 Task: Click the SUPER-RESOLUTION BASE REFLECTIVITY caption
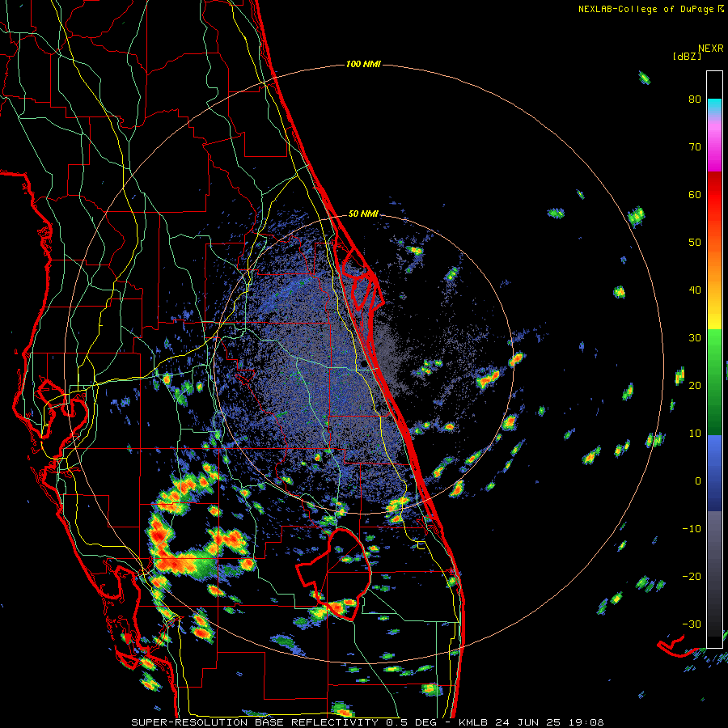[x=255, y=722]
